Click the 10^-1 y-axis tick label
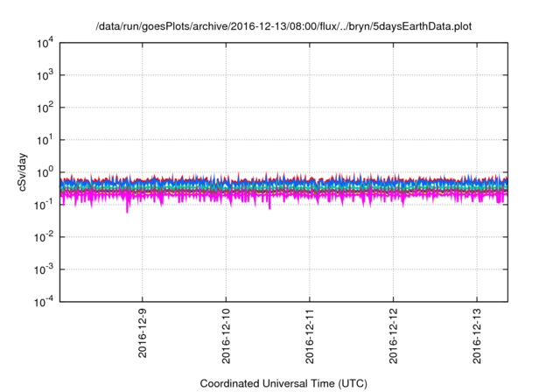Viewport: 560px width, 392px height. coord(45,205)
